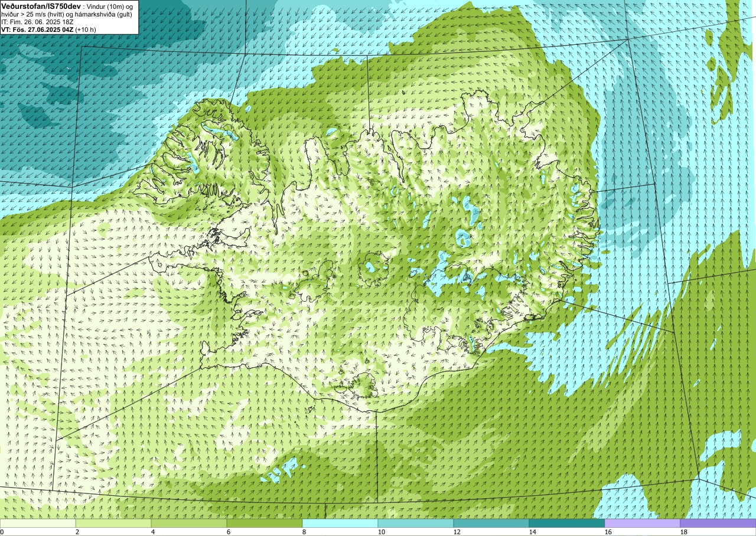Click the 2–4 m/s light green legend swatch
Viewport: 756px width, 536px height.
tap(113, 523)
